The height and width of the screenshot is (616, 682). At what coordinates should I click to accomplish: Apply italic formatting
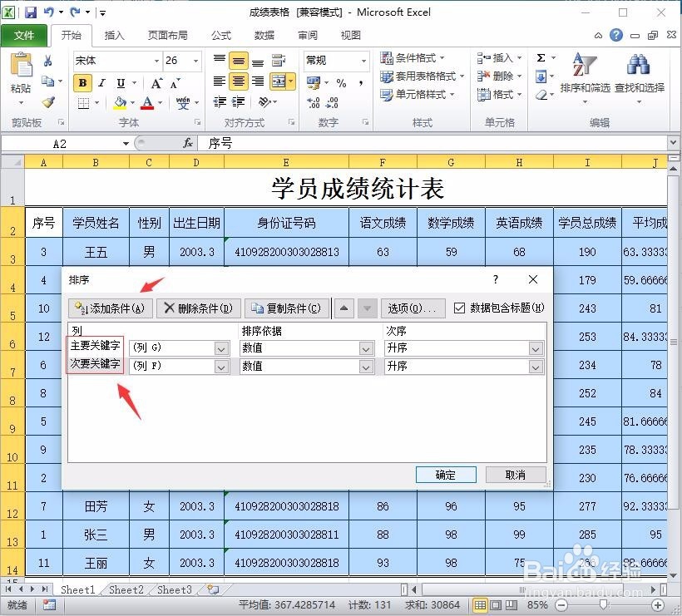(x=101, y=82)
